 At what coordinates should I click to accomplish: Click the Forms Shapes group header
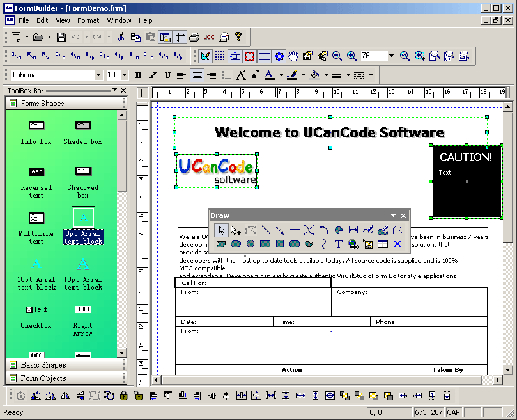[x=66, y=104]
